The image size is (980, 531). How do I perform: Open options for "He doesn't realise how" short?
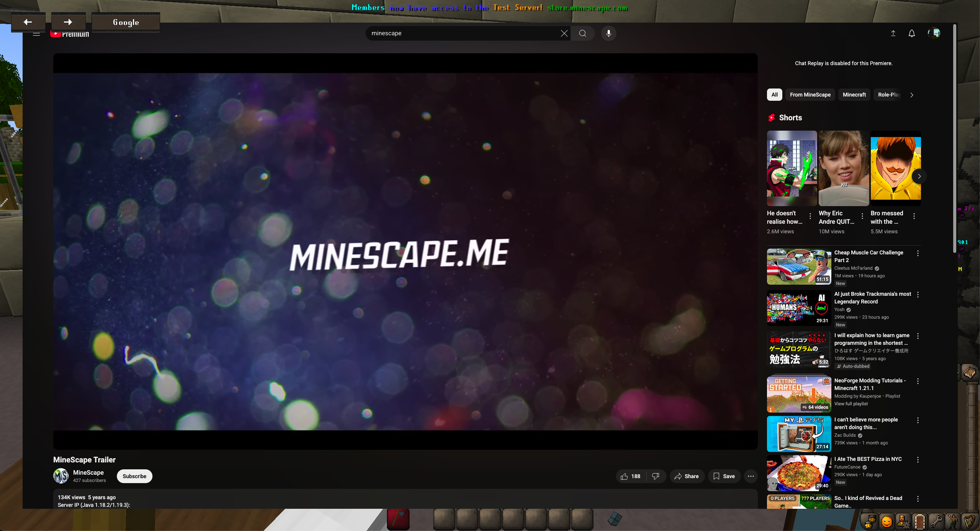point(810,216)
